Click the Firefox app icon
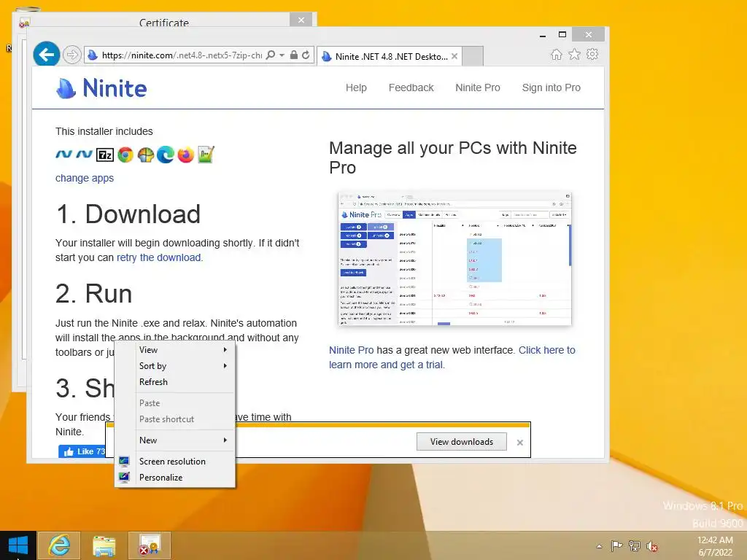Viewport: 747px width, 560px height. pos(185,155)
